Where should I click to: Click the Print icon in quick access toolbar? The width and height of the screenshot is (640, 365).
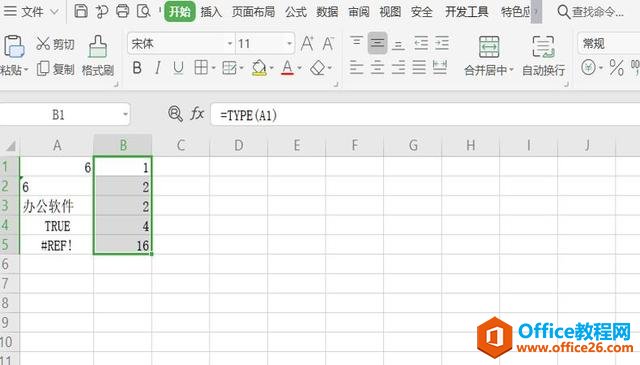(122, 11)
